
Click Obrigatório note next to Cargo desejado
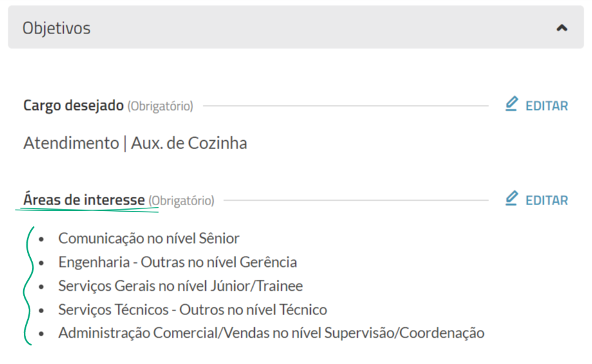coord(160,106)
